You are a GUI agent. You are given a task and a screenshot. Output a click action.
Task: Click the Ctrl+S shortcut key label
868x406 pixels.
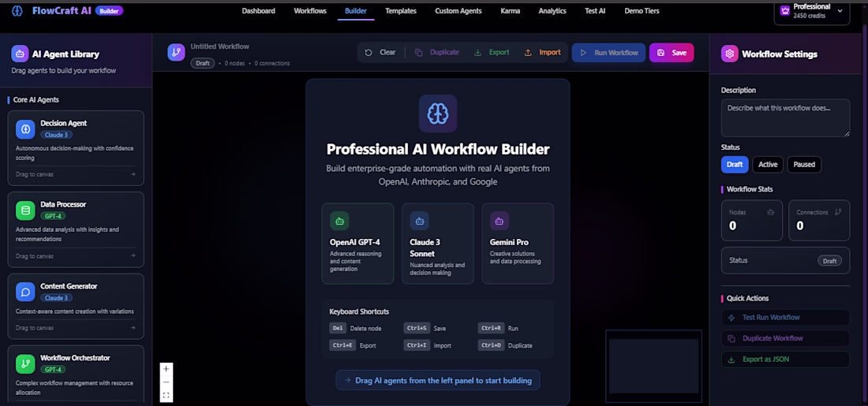click(417, 328)
